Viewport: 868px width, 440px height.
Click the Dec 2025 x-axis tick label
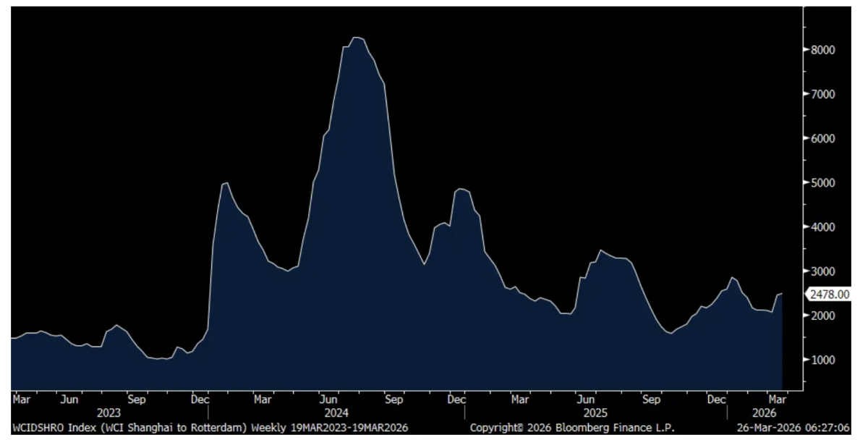[x=716, y=399]
